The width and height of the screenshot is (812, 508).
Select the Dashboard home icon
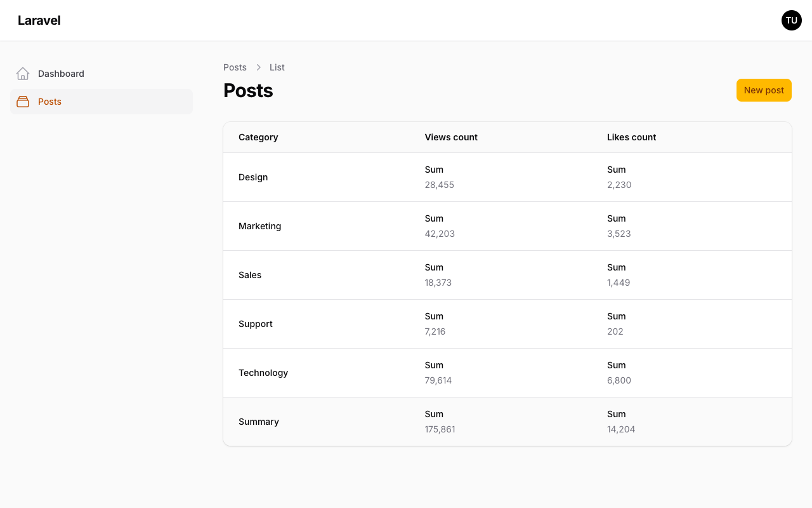click(x=23, y=73)
